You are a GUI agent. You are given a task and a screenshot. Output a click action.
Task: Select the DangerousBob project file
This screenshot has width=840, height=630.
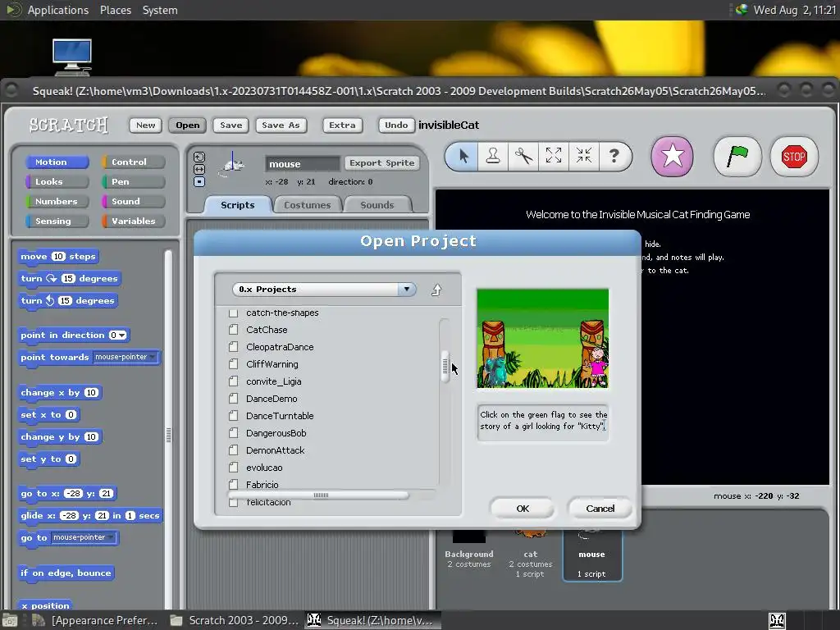[276, 433]
